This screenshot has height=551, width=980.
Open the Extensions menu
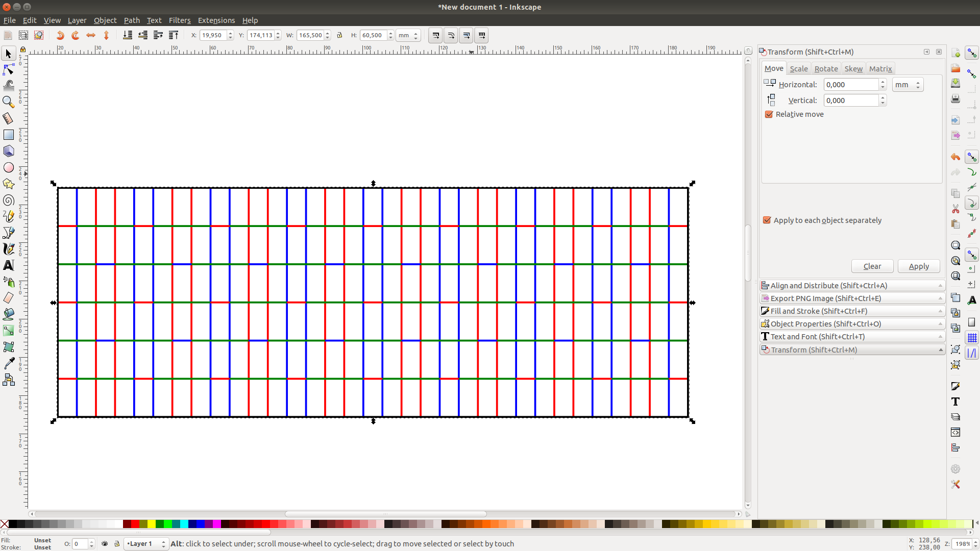click(216, 20)
